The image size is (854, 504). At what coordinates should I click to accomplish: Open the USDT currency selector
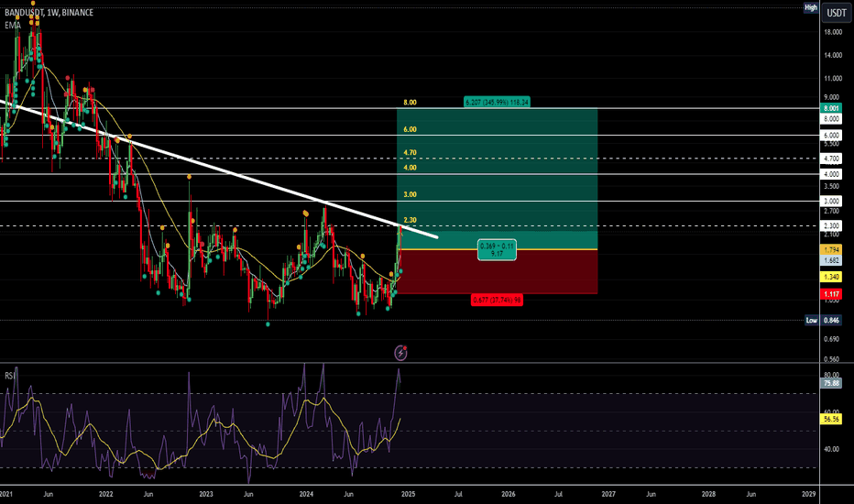[836, 13]
